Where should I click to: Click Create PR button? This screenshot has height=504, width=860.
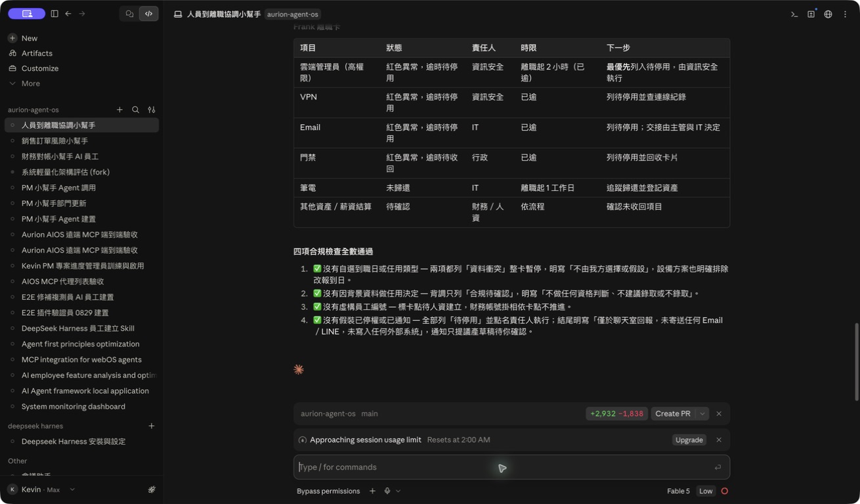pyautogui.click(x=673, y=413)
